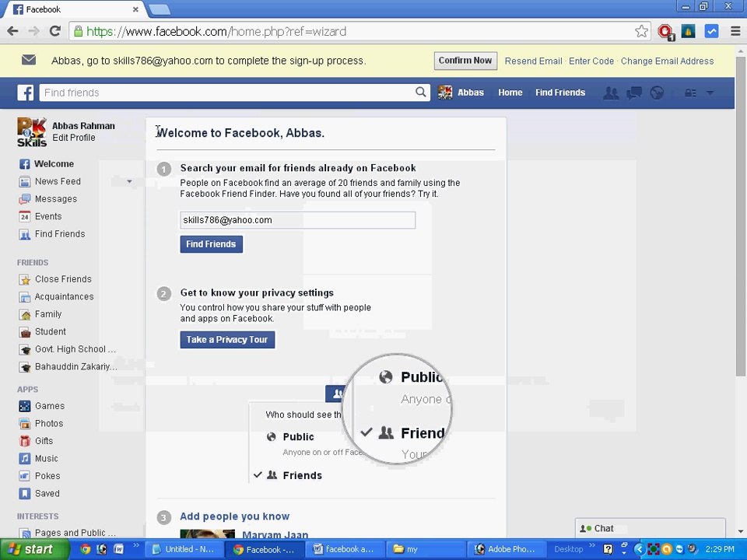Open the friend requests icon
747x560 pixels.
[x=611, y=93]
